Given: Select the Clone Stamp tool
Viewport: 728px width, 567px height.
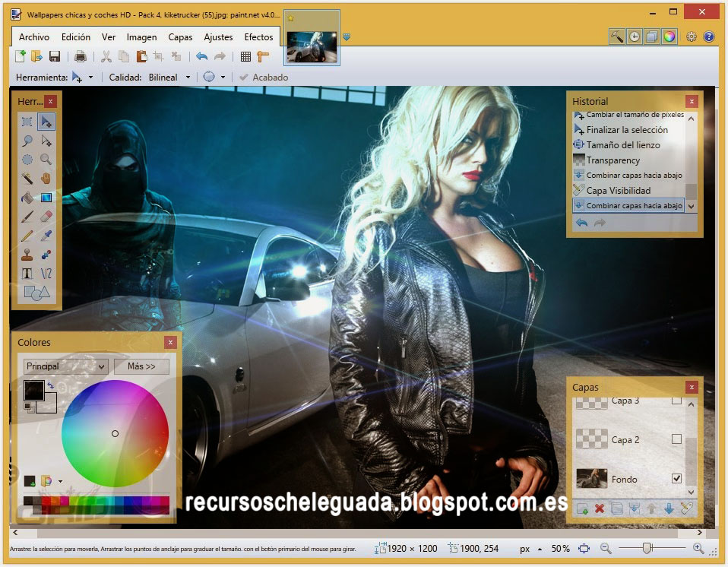Looking at the screenshot, I should coord(27,255).
